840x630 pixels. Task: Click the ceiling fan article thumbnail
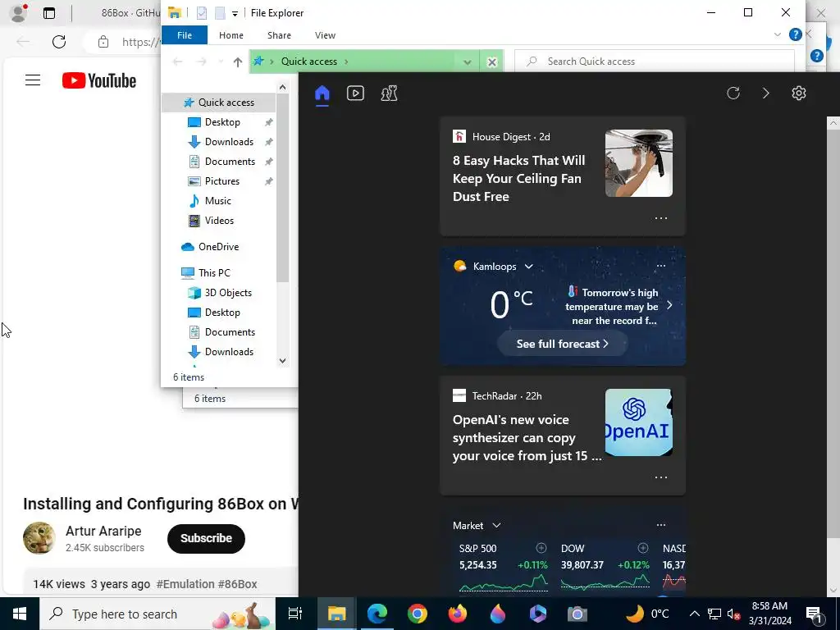coord(638,163)
